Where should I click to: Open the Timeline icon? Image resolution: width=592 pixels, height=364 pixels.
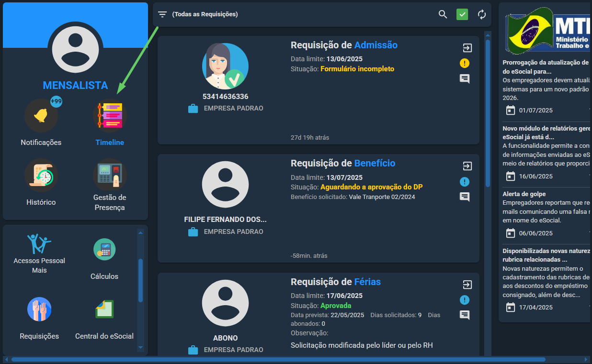click(x=110, y=115)
